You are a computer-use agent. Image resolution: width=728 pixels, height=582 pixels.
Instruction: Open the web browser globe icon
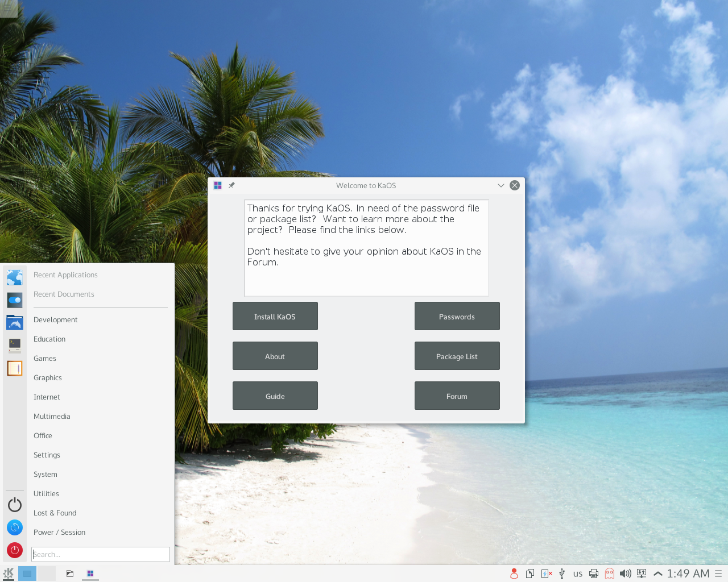[15, 277]
